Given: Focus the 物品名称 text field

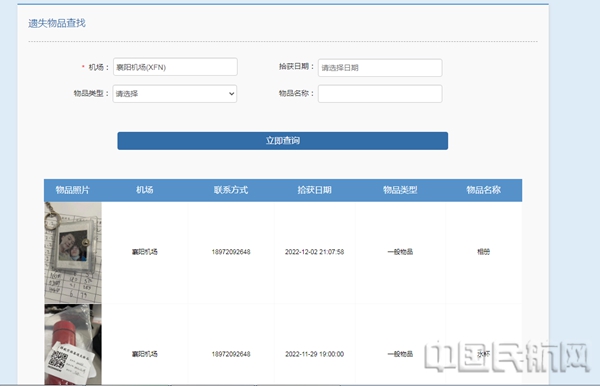Looking at the screenshot, I should coord(380,94).
